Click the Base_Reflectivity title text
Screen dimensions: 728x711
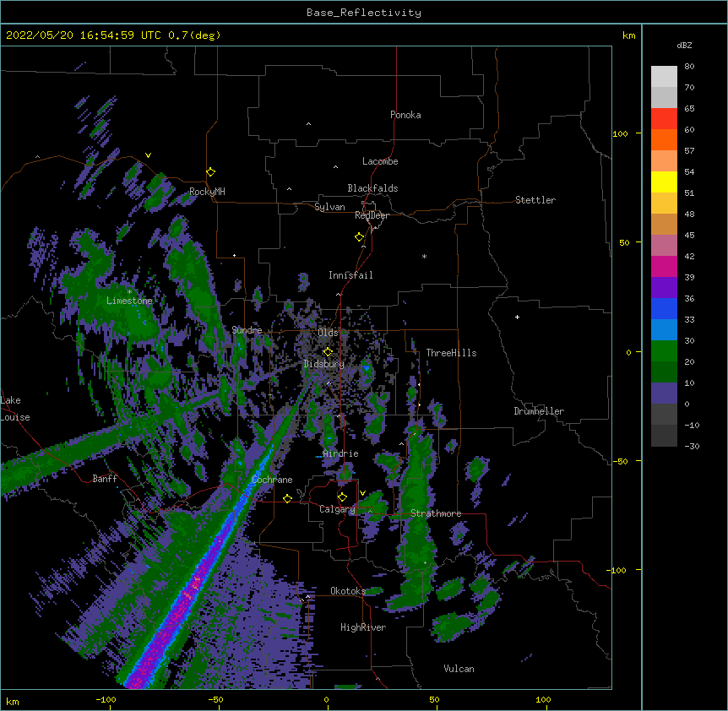tap(364, 13)
